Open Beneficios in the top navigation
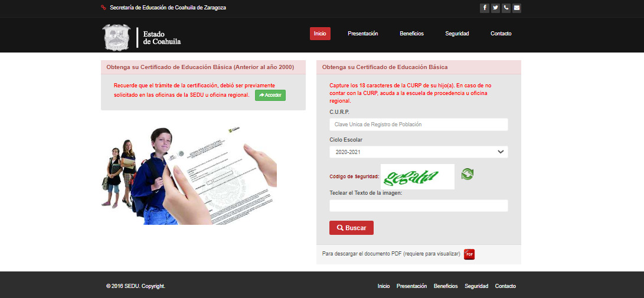Screen dimensions: 644x298 click(x=411, y=34)
